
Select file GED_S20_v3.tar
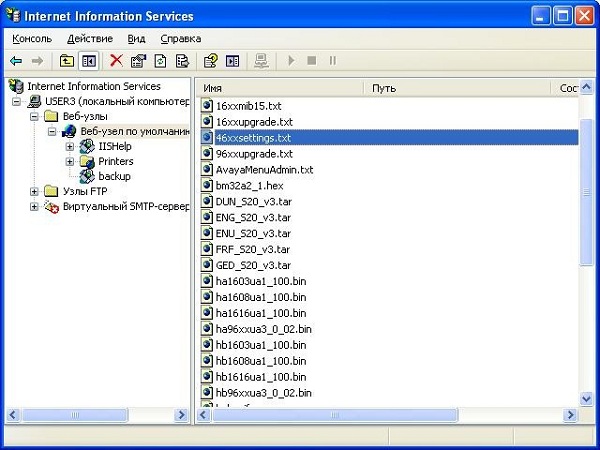click(253, 265)
